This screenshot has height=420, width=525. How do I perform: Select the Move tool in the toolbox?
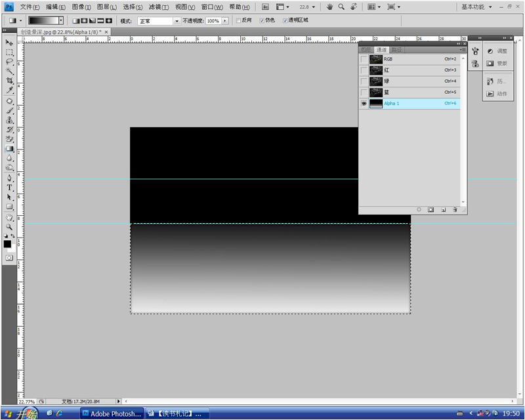[x=10, y=43]
